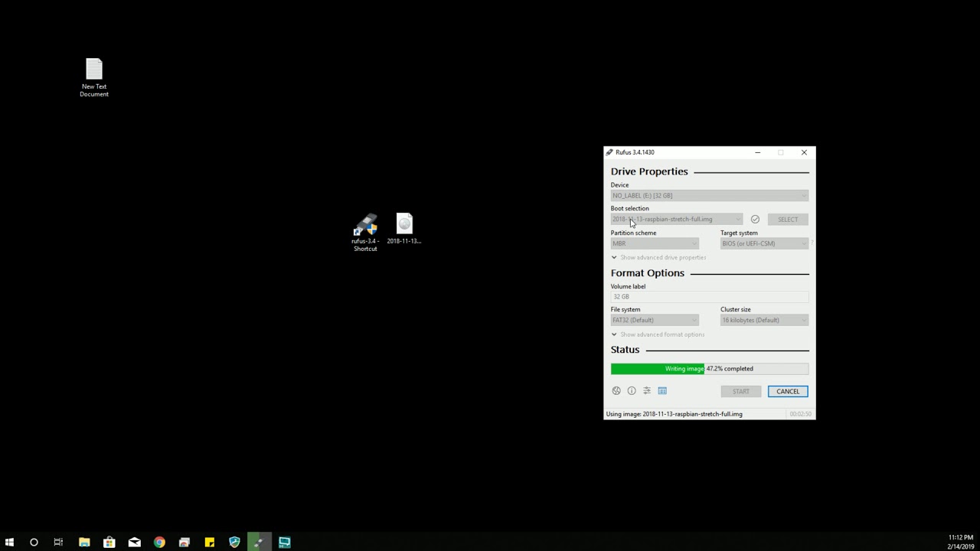This screenshot has height=551, width=980.
Task: Click the Volume label 32 GB field
Action: tap(710, 296)
